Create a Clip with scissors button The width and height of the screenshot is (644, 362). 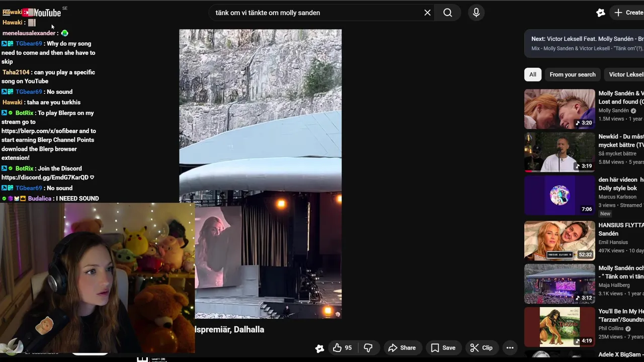(481, 348)
